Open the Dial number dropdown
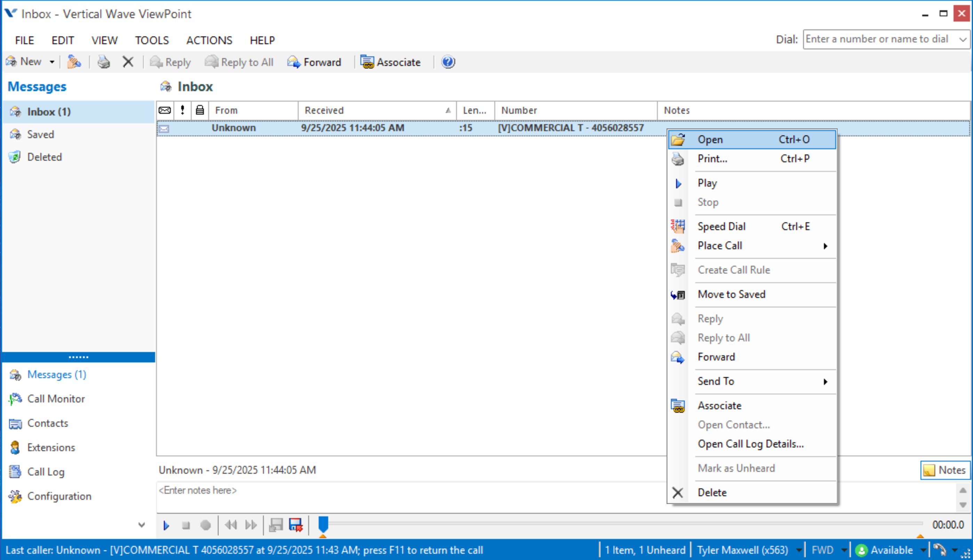 click(963, 40)
